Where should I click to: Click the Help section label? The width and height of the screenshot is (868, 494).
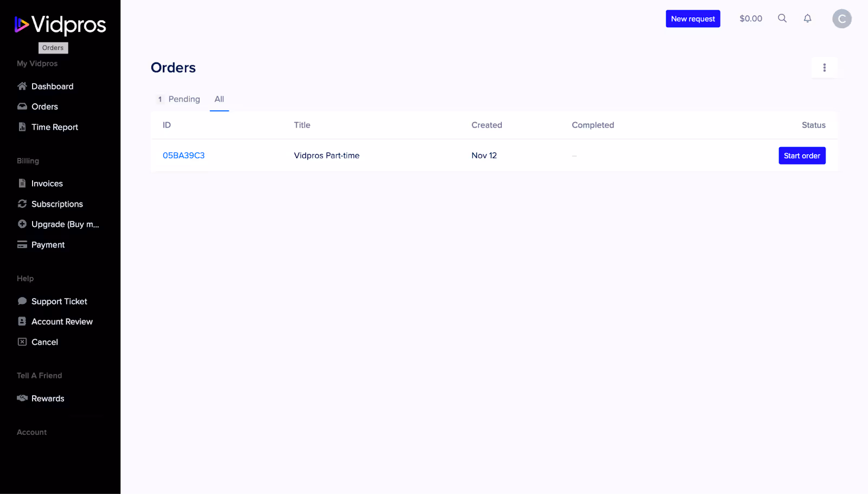coord(25,278)
